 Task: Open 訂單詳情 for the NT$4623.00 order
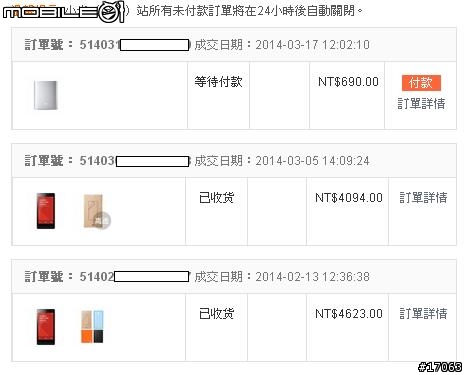(423, 314)
